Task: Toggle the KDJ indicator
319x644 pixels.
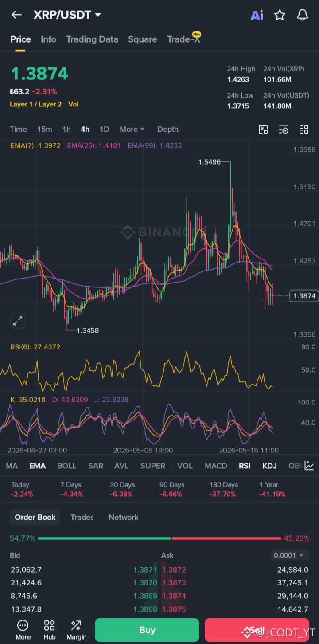Action: point(269,466)
